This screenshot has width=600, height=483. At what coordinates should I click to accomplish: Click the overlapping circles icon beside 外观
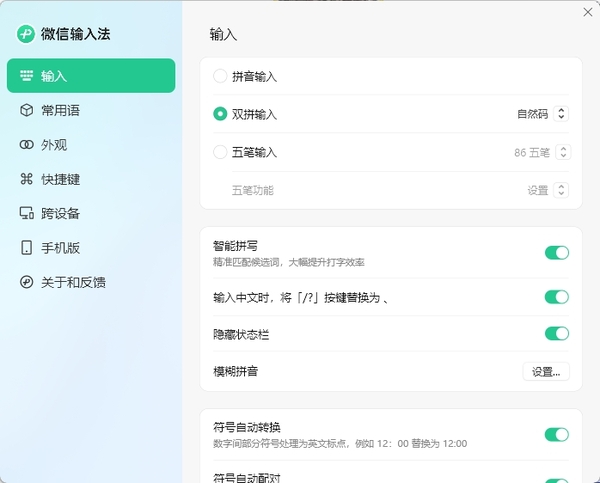coord(27,145)
